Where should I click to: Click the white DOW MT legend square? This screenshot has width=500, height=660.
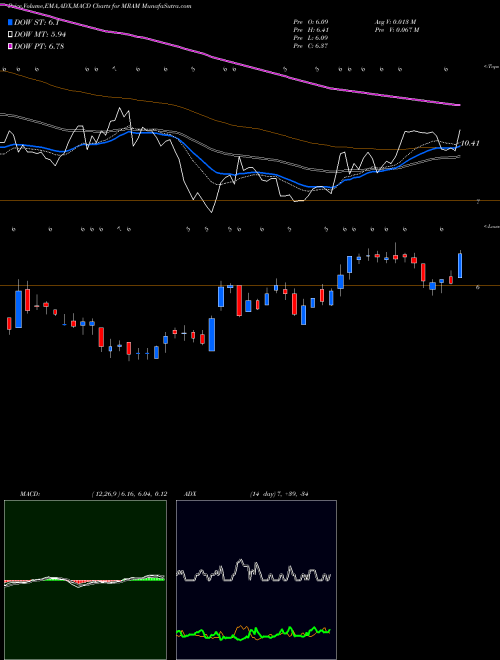point(10,34)
